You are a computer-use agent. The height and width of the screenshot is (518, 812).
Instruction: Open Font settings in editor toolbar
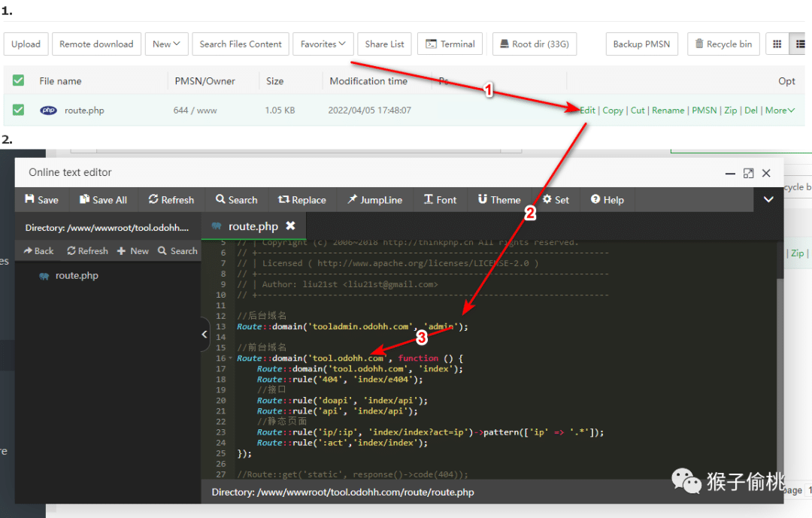pyautogui.click(x=440, y=200)
